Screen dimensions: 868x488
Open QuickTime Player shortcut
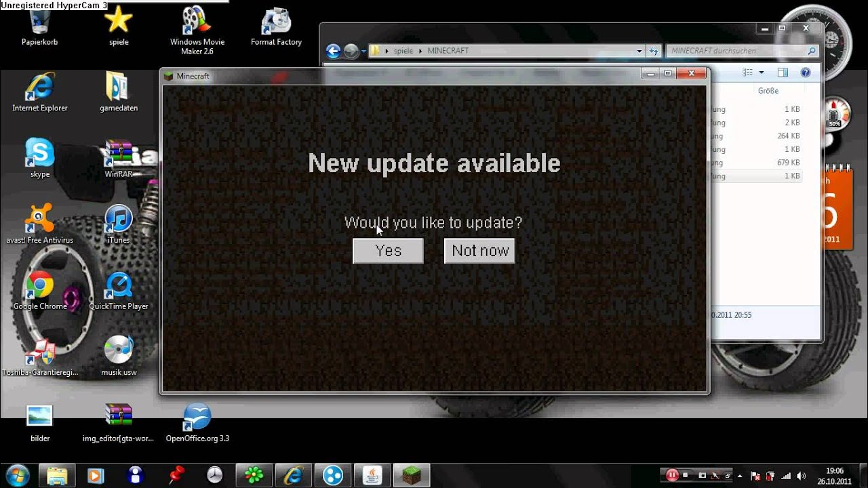(x=119, y=290)
